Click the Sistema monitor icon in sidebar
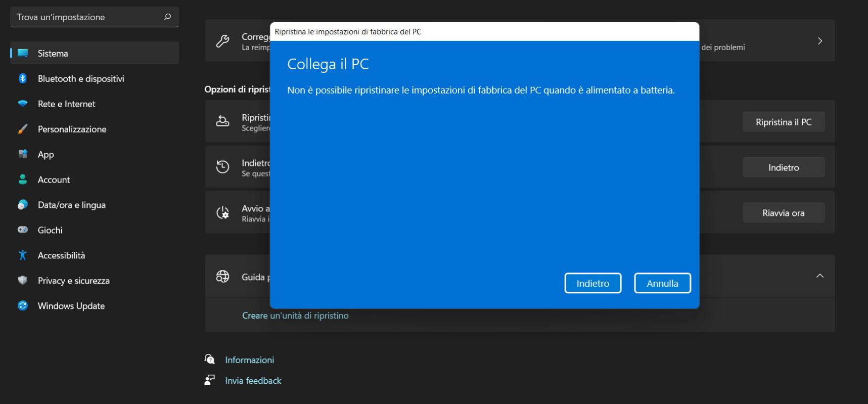 coord(23,53)
